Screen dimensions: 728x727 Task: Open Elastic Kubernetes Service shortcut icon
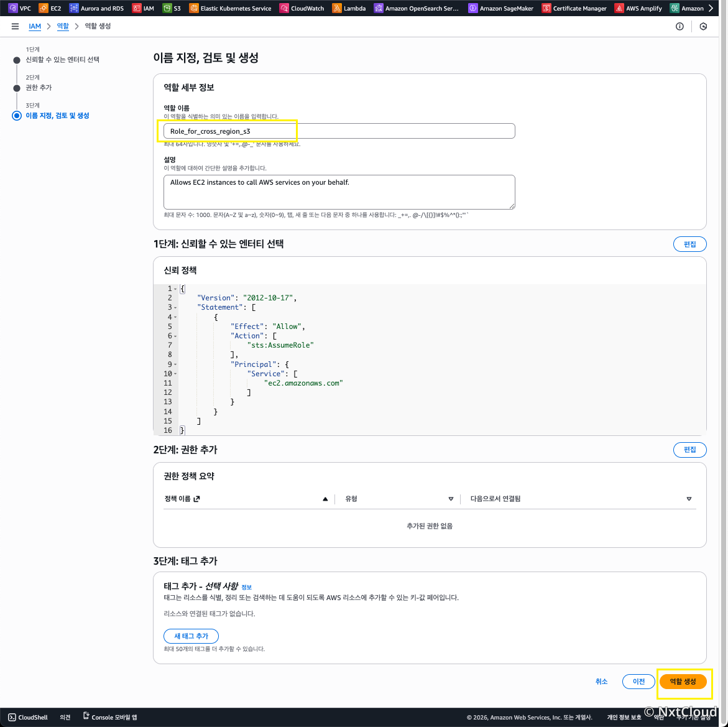coord(193,8)
